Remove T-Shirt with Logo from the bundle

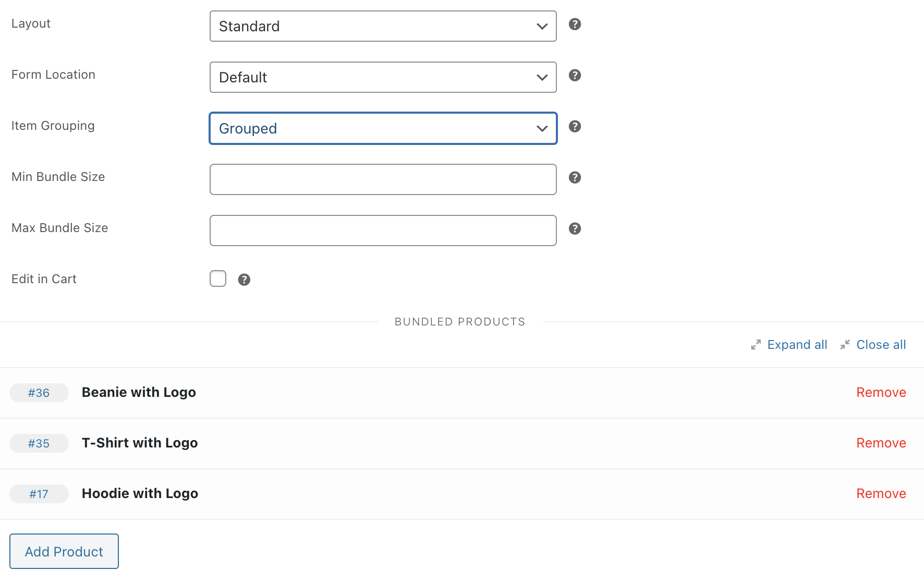pos(881,443)
